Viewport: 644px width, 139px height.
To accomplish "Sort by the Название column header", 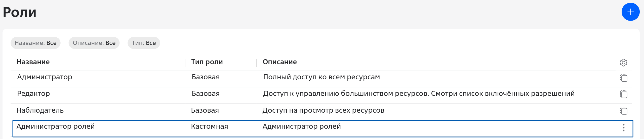I will pyautogui.click(x=33, y=62).
